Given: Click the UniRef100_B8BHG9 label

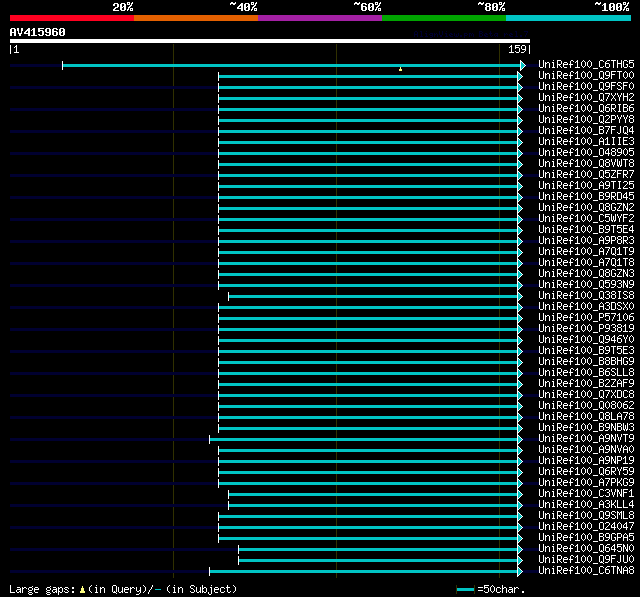Looking at the screenshot, I should (x=586, y=362).
